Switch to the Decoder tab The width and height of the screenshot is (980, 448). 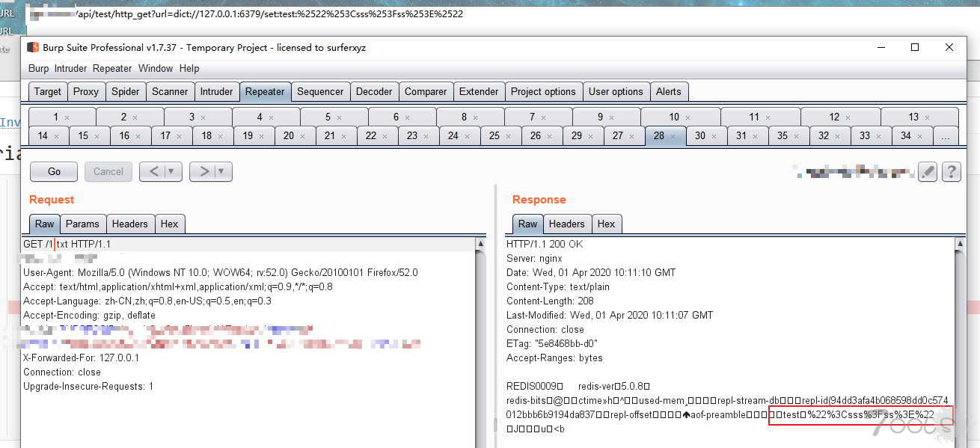click(374, 91)
